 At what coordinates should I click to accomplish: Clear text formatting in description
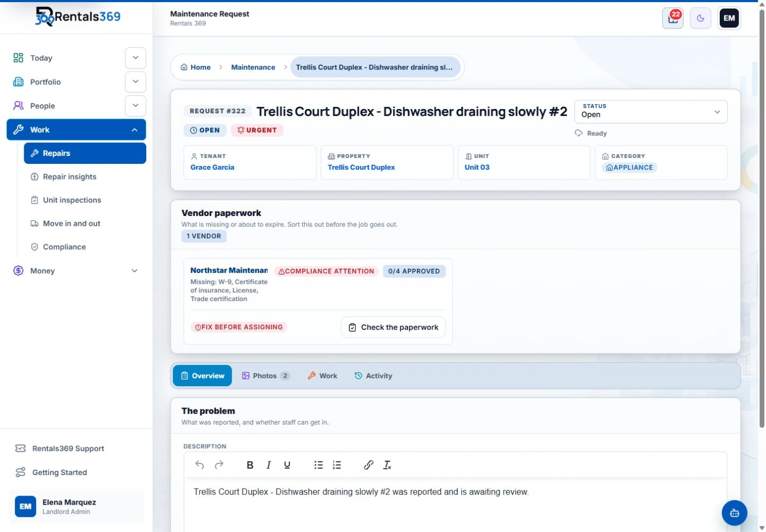pyautogui.click(x=387, y=465)
